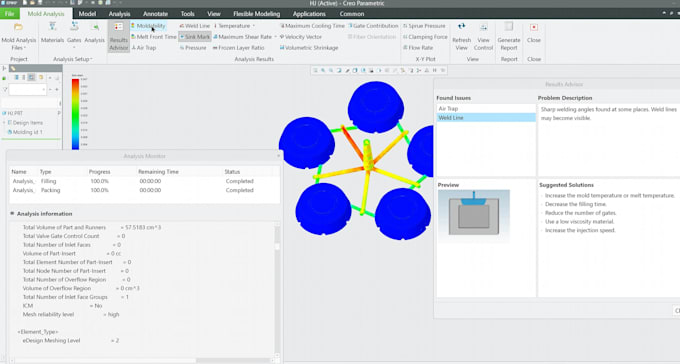
Task: Show Moldability result
Action: pos(148,26)
